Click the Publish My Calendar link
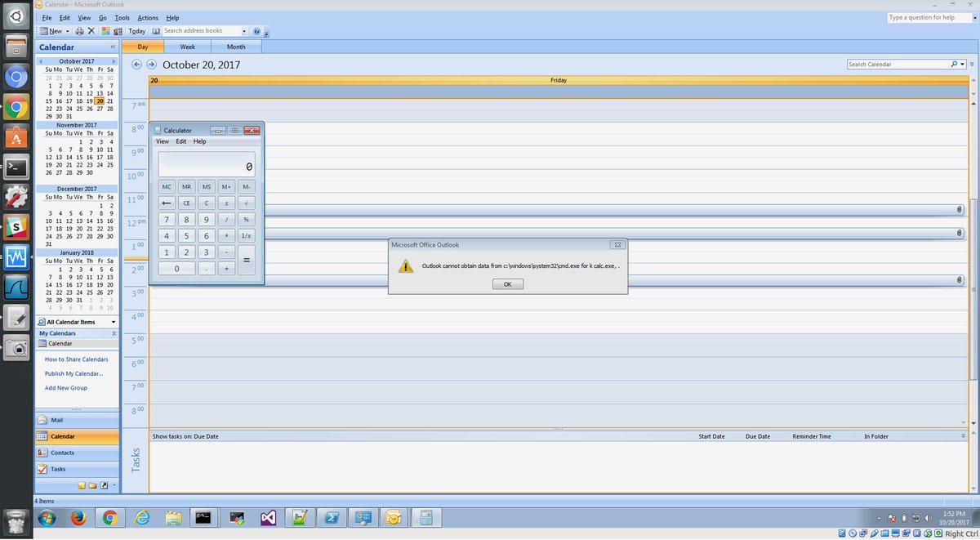Image resolution: width=980 pixels, height=540 pixels. [74, 373]
